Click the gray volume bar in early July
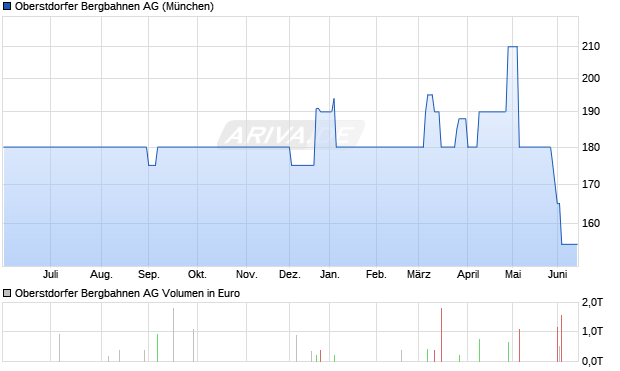620x371 pixels. 59,348
